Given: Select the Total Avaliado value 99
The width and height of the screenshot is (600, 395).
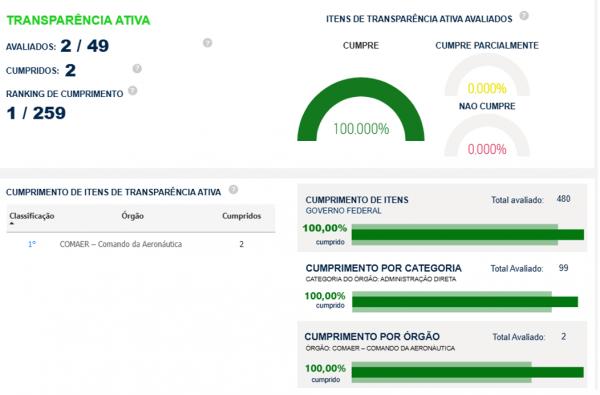Looking at the screenshot, I should [563, 268].
